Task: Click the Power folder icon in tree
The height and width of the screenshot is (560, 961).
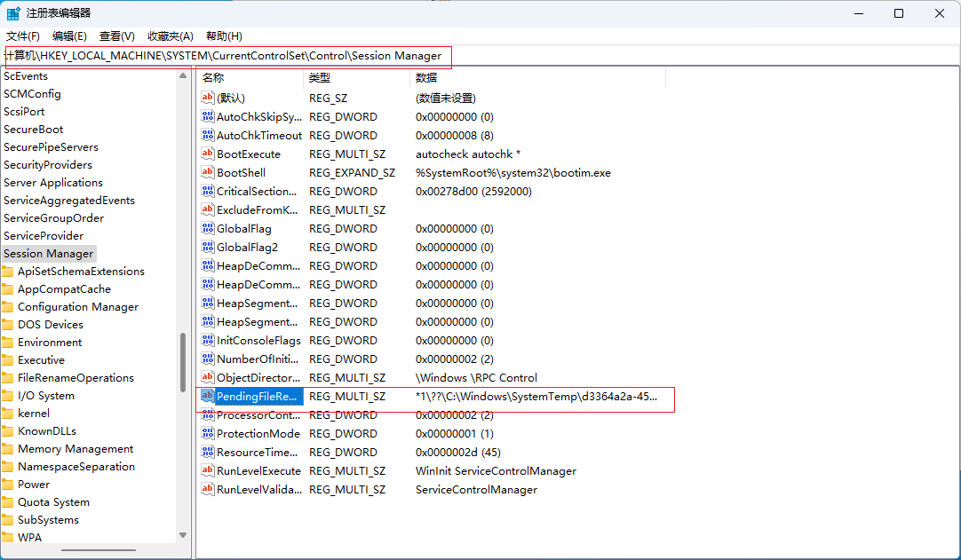Action: point(8,485)
